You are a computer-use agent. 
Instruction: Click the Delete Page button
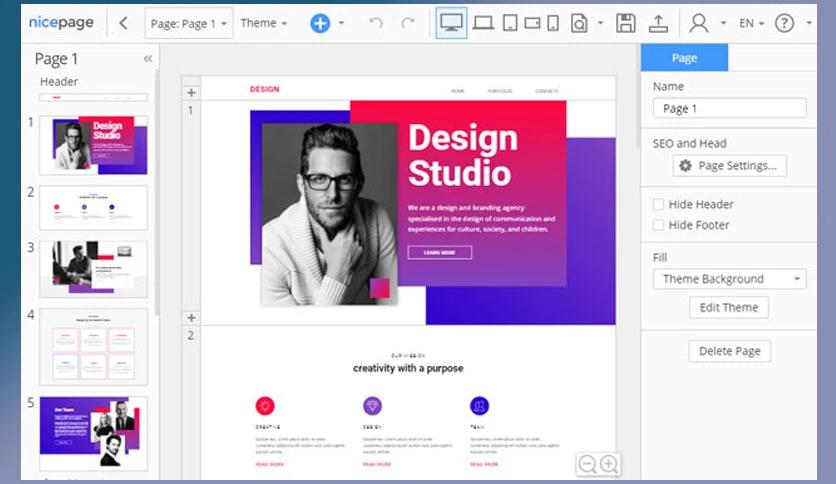(x=729, y=351)
